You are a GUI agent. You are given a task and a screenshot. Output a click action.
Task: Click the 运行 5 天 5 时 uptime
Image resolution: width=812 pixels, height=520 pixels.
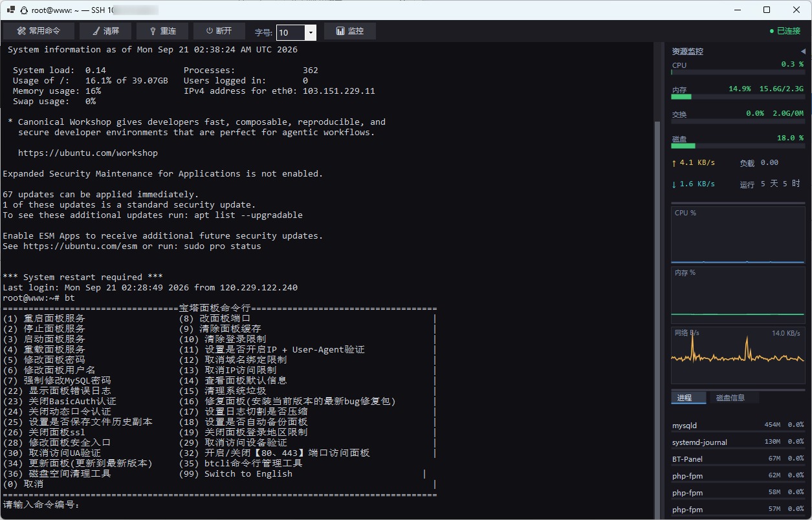point(770,184)
